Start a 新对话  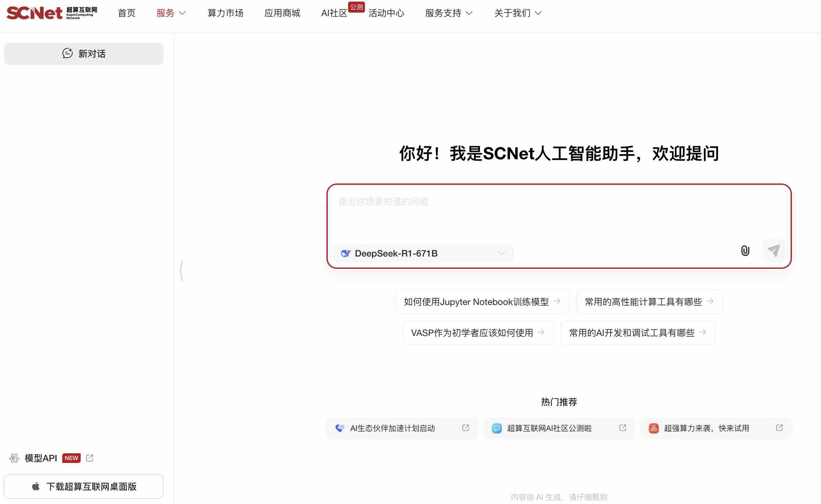pyautogui.click(x=84, y=54)
